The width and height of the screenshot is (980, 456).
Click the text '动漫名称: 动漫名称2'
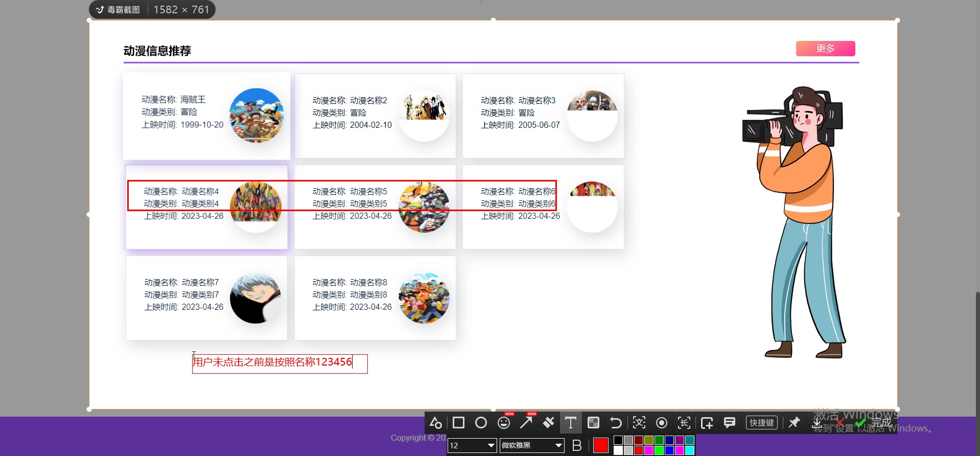tap(350, 101)
